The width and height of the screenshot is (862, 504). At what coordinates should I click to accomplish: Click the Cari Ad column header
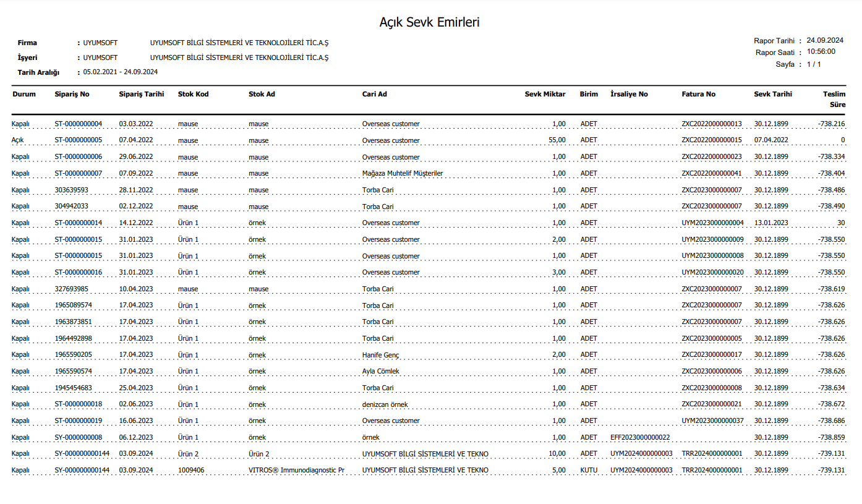pyautogui.click(x=375, y=94)
